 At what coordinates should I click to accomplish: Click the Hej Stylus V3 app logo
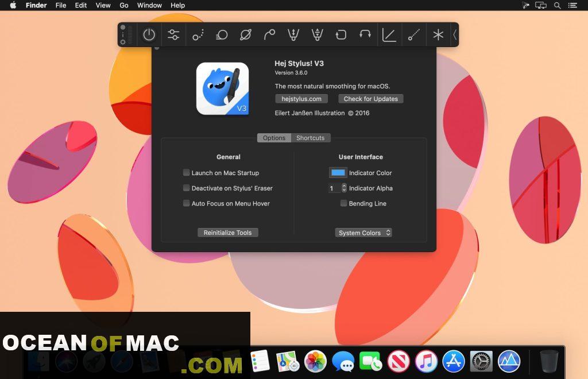(x=222, y=88)
